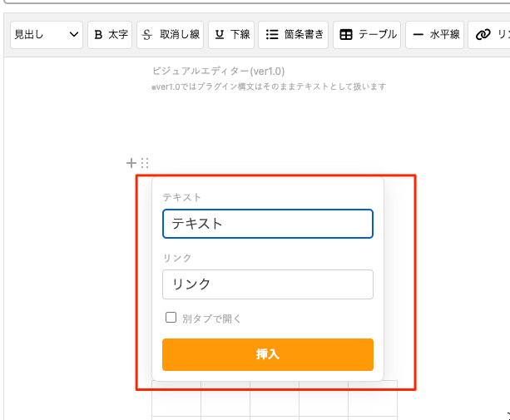Click the orange 挿入 button
The height and width of the screenshot is (420, 510).
click(x=268, y=354)
